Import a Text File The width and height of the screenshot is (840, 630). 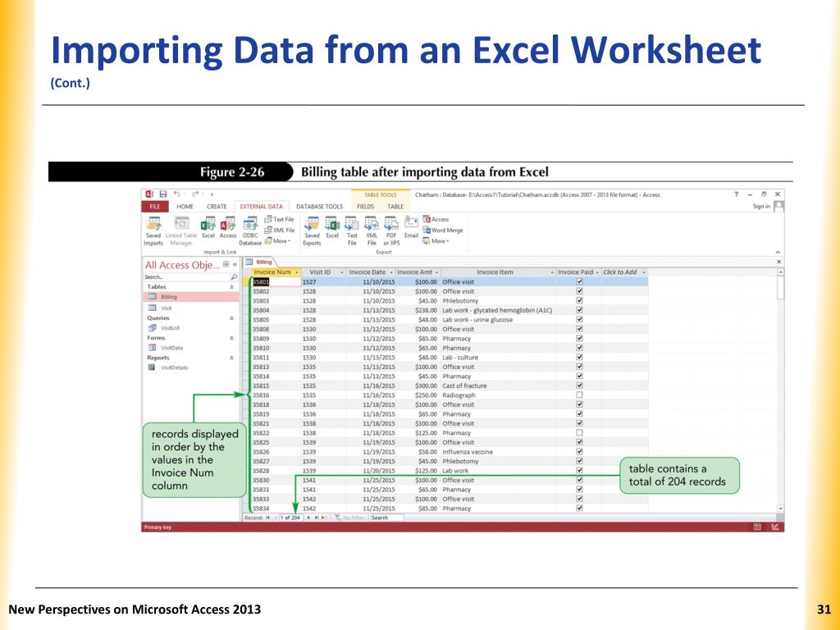(279, 219)
